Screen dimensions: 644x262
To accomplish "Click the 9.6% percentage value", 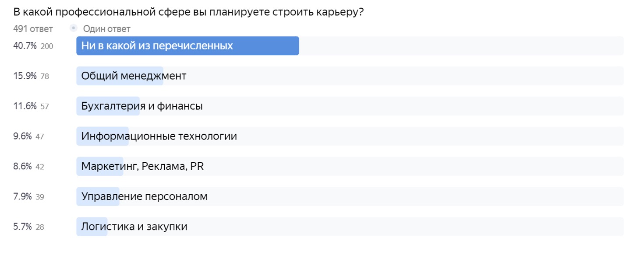I will (x=23, y=136).
